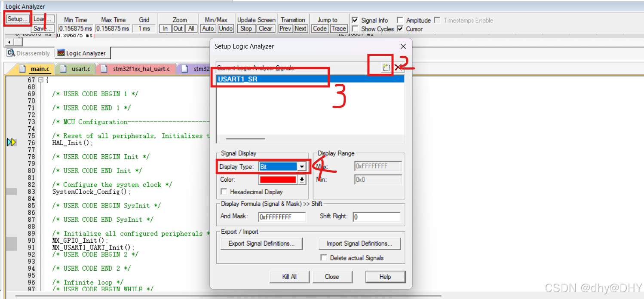Open the Color dropdown arrow
The image size is (644, 299).
302,180
